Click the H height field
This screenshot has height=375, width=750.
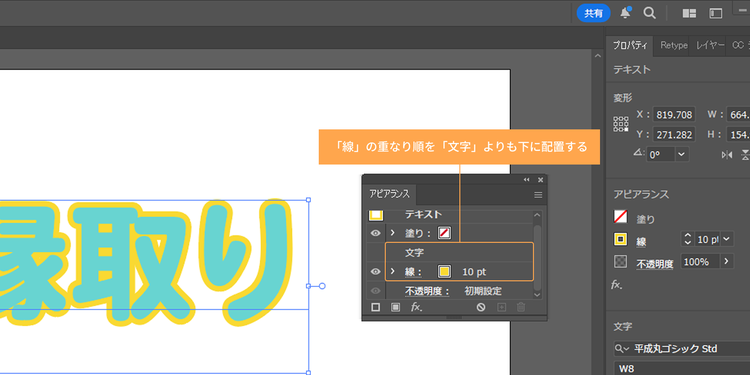738,135
